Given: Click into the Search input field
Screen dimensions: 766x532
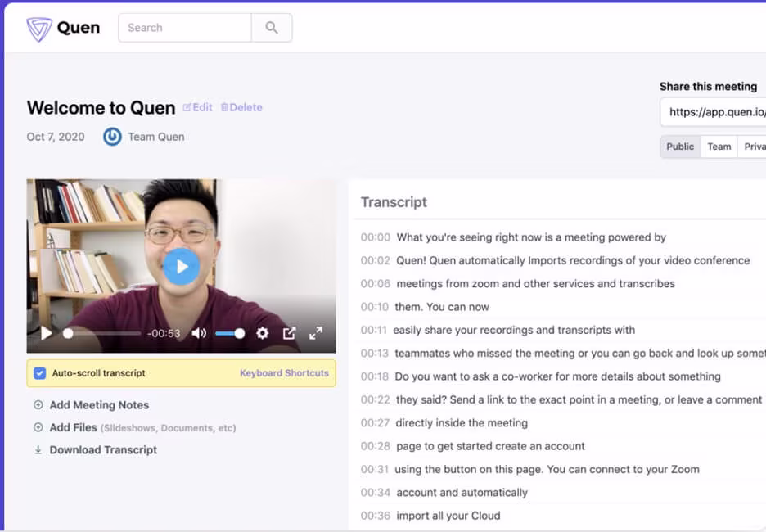Looking at the screenshot, I should (x=185, y=28).
